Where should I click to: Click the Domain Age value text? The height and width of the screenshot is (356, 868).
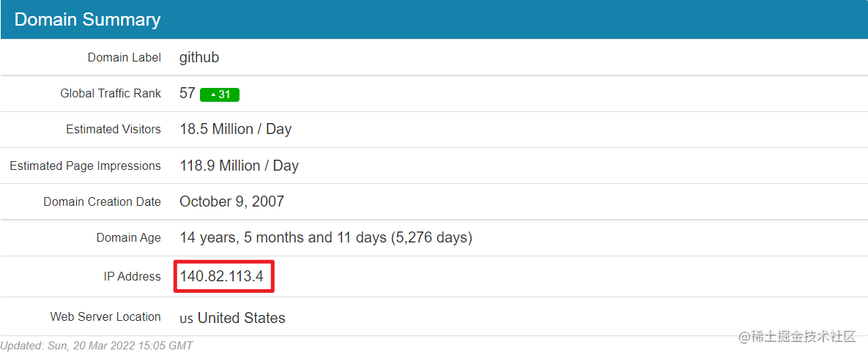pos(325,237)
